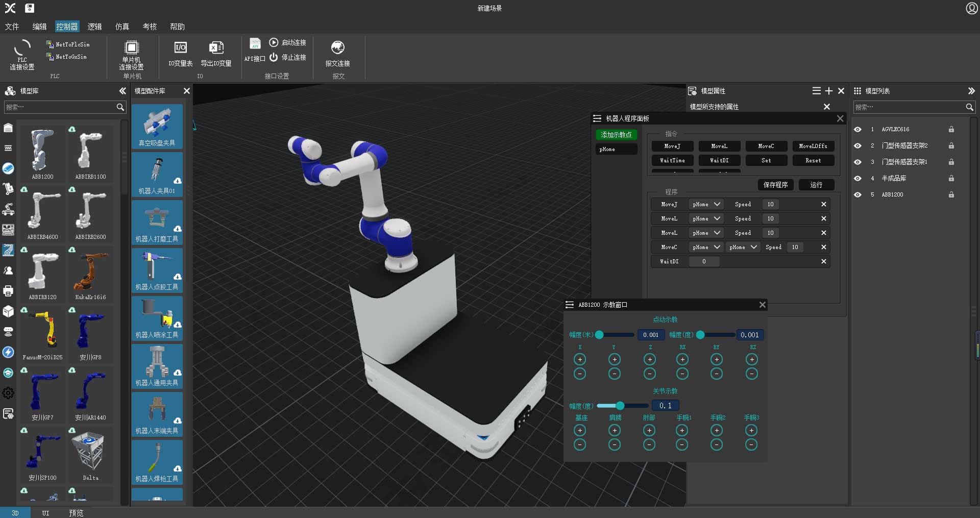Click 停止连接 power icon
Viewport: 980px width, 518px height.
274,57
